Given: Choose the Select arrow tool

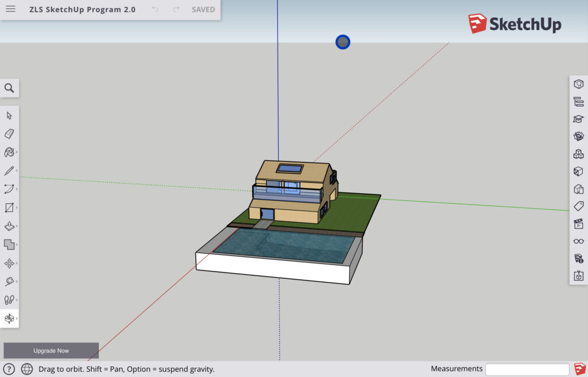Looking at the screenshot, I should tap(9, 115).
